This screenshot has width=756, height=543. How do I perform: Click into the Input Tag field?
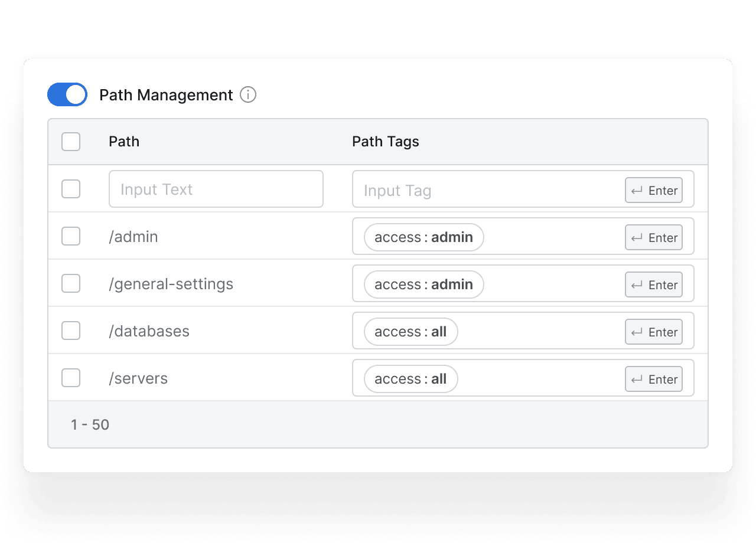(484, 190)
